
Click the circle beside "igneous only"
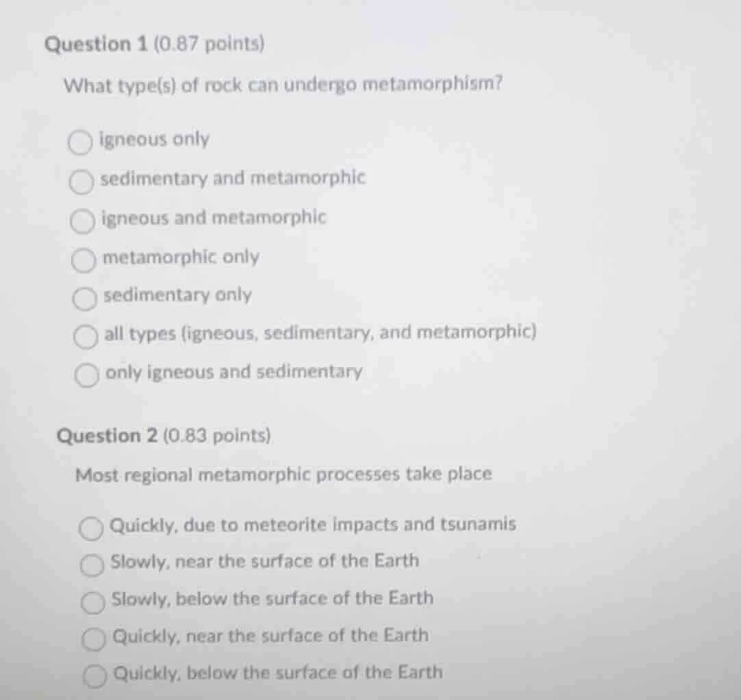pyautogui.click(x=81, y=142)
